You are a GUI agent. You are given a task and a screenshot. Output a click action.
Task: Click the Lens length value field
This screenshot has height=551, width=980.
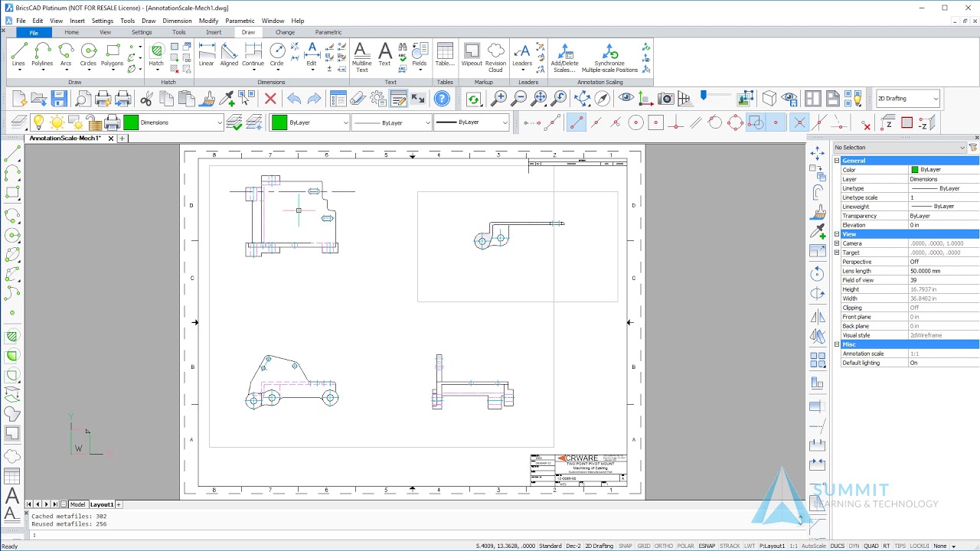pos(943,271)
